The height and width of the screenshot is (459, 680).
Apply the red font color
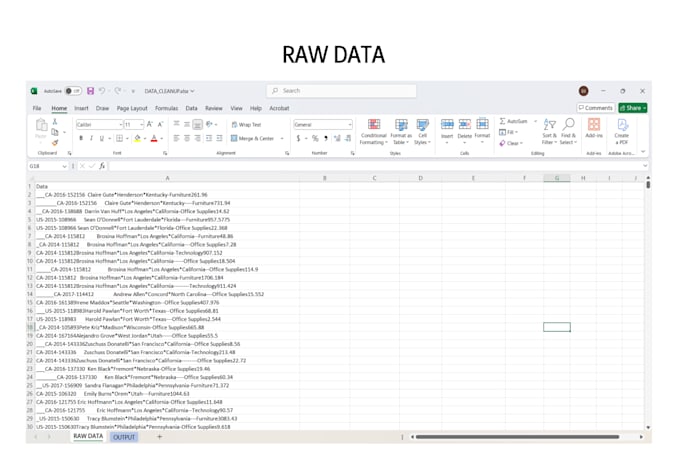[154, 138]
